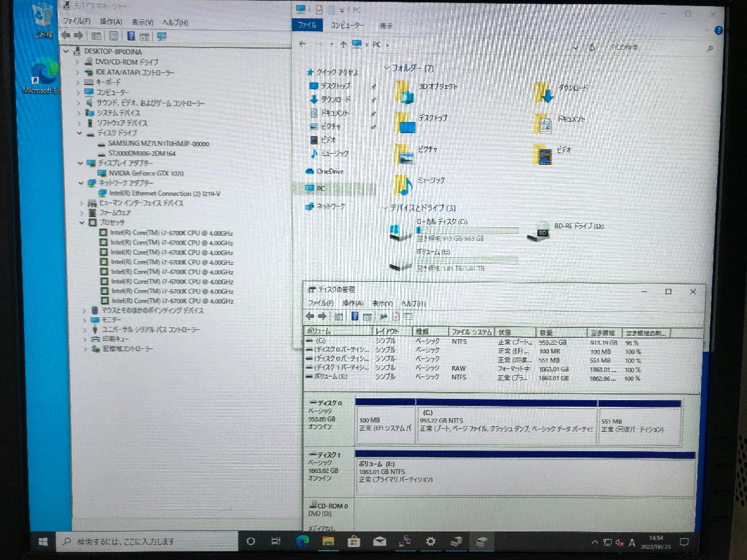
Task: Collapse ディスプレイ アダプター node
Action: point(80,163)
